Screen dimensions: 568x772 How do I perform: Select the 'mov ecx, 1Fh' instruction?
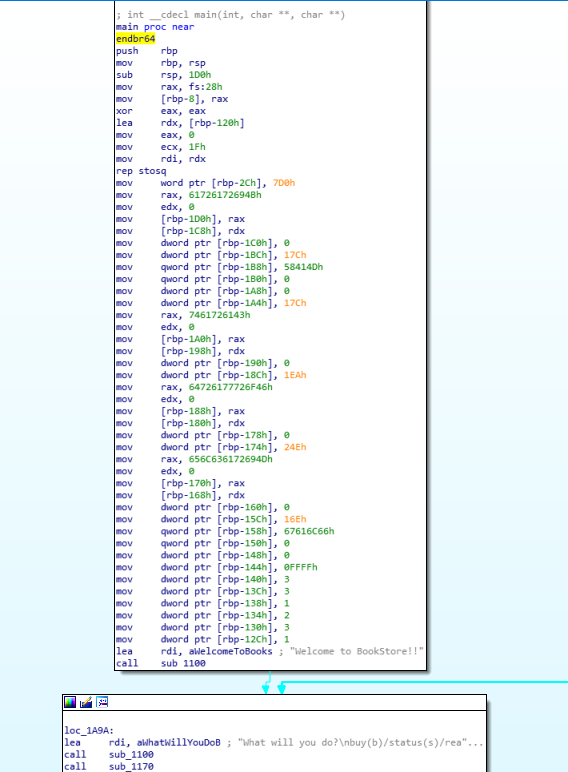click(161, 147)
